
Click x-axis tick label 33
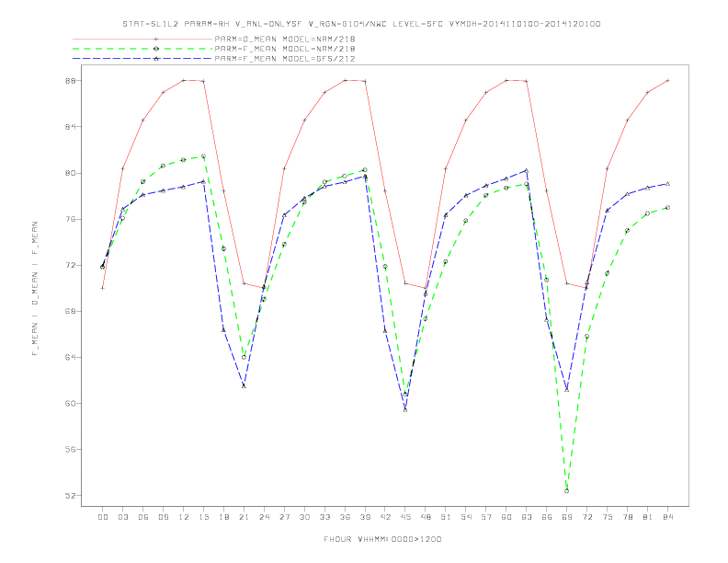(x=324, y=517)
